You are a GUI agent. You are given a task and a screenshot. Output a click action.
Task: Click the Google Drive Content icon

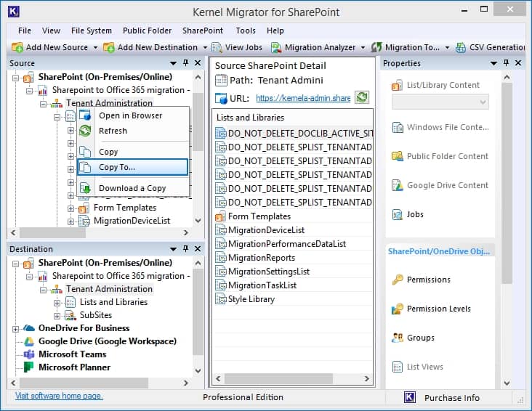(398, 185)
